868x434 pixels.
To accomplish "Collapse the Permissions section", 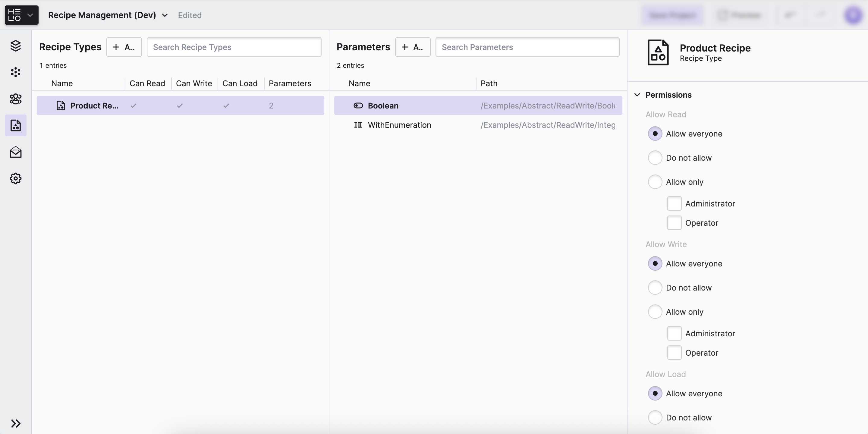I will click(637, 95).
